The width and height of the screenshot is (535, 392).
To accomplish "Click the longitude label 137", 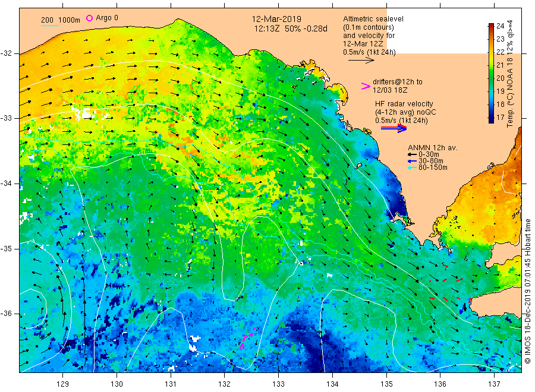I will [494, 384].
